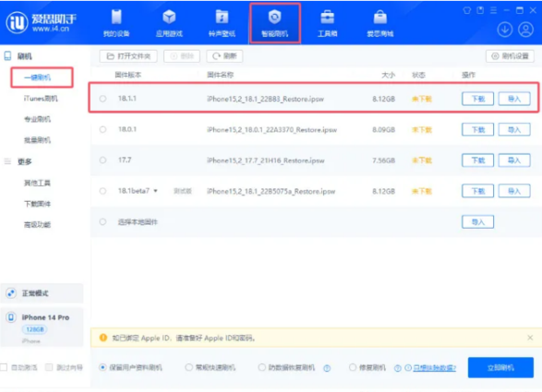Click 导入 in 选择本地固件 row
This screenshot has height=392, width=542.
click(477, 221)
